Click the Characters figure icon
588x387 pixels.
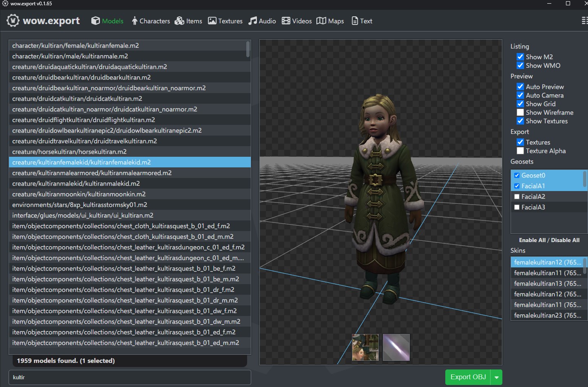(135, 21)
